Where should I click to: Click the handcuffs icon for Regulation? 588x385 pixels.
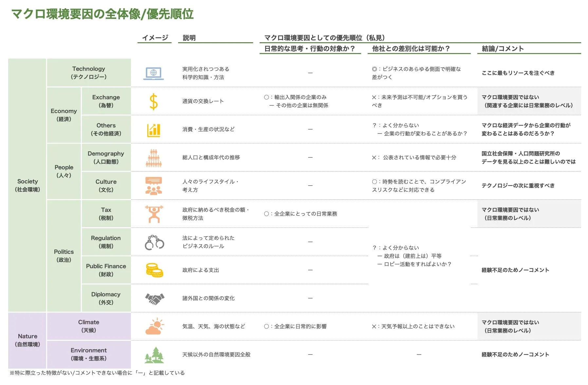click(154, 242)
